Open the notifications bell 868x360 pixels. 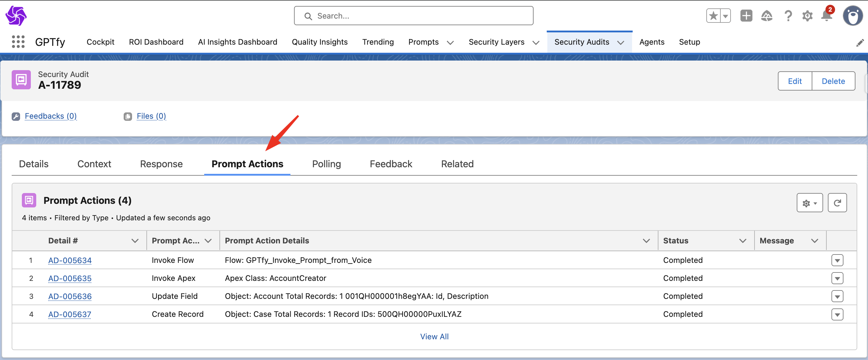click(827, 16)
